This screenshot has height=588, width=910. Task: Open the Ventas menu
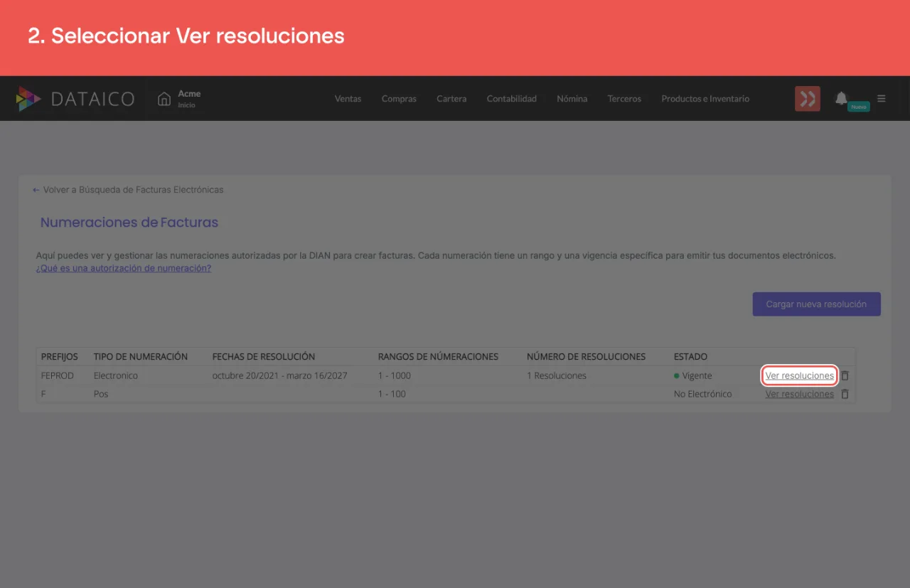348,99
